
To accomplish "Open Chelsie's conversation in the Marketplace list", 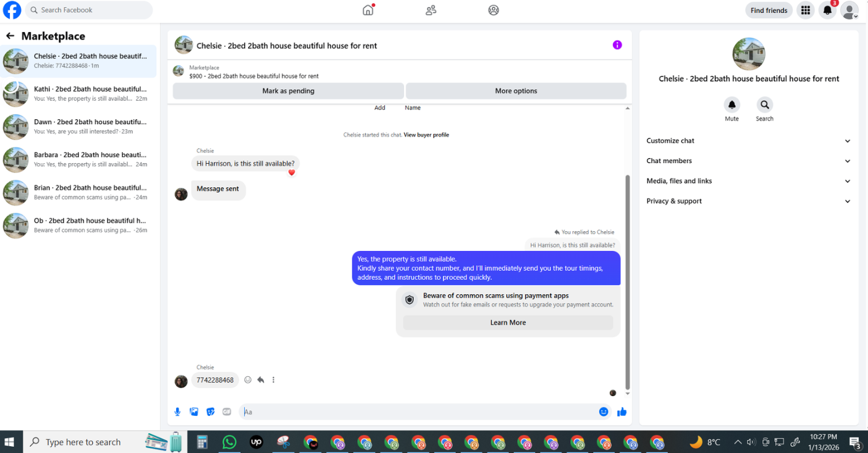I will pos(78,61).
